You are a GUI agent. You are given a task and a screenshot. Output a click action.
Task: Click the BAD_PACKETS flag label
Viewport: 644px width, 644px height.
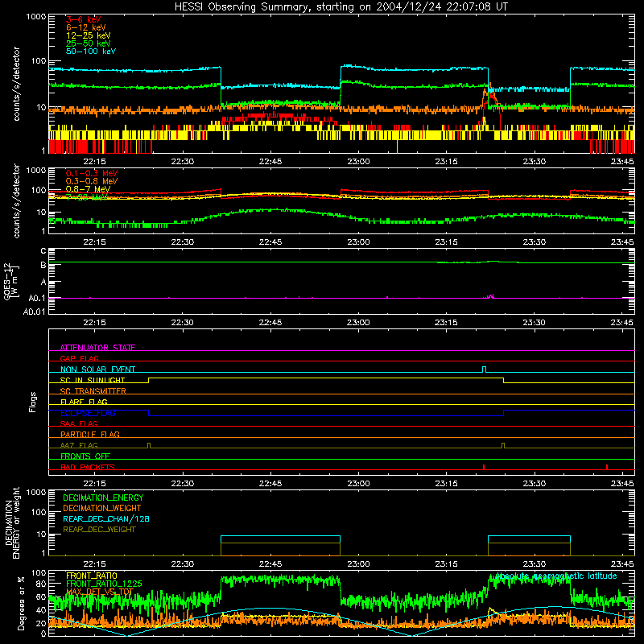click(x=88, y=467)
